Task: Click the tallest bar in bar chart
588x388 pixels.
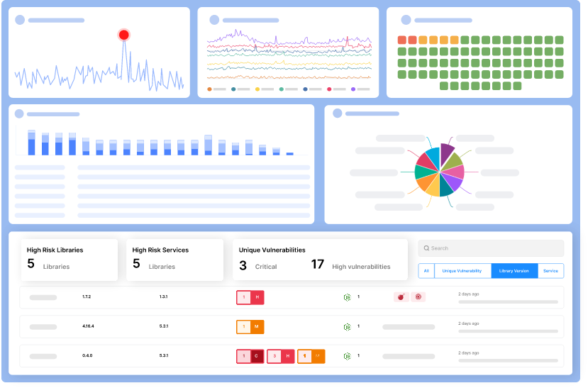Action: 32,143
